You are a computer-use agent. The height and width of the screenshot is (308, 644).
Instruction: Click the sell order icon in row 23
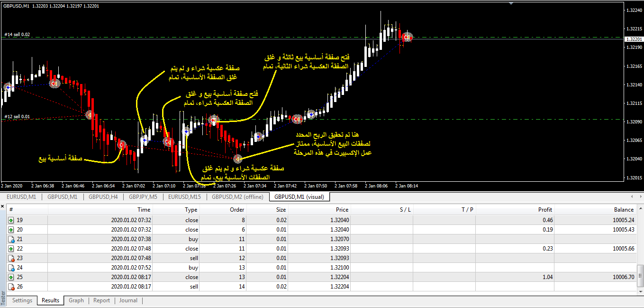tap(11, 258)
